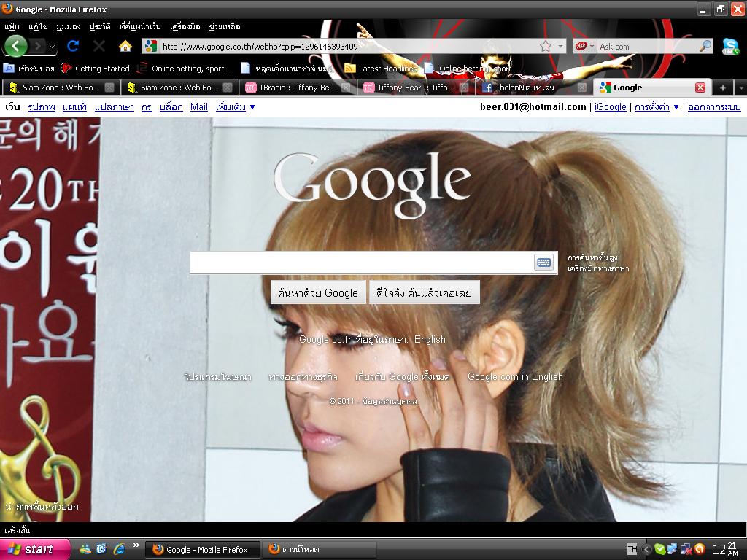Open the ช่วยเหลือ (Help) menu

225,26
